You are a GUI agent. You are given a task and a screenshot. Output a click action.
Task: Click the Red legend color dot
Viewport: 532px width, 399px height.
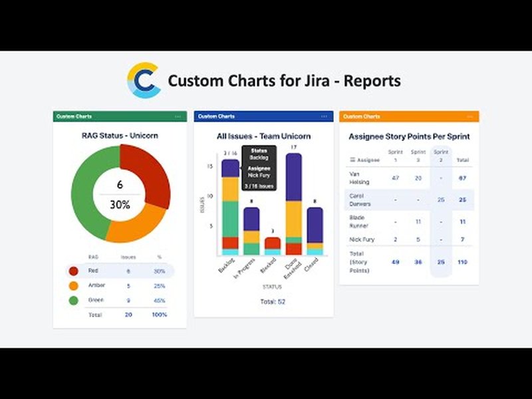[x=74, y=271]
